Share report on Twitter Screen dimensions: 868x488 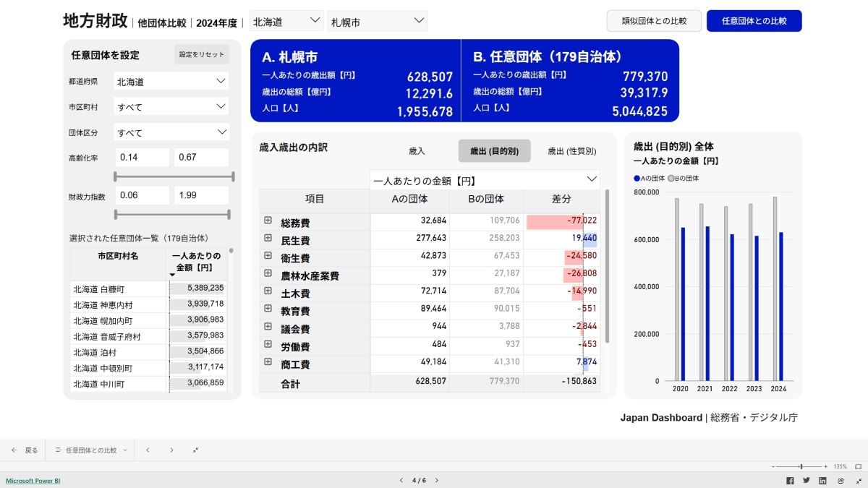click(807, 480)
